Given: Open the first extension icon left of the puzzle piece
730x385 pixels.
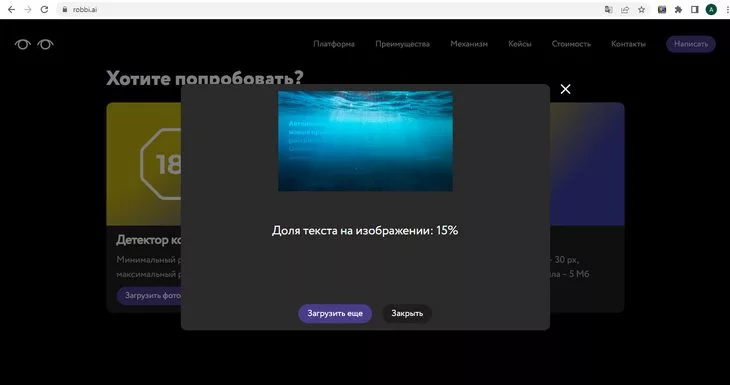Looking at the screenshot, I should (662, 9).
